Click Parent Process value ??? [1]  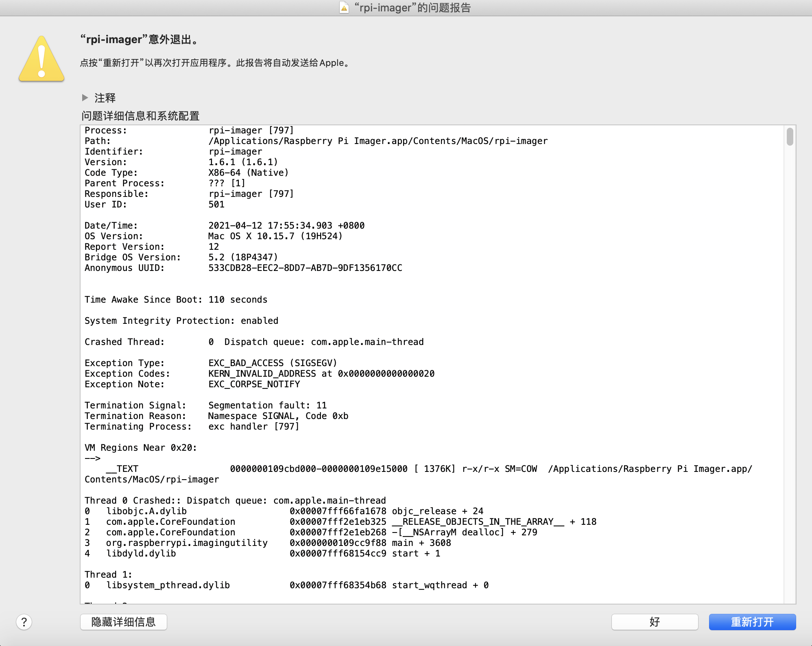[x=227, y=183]
